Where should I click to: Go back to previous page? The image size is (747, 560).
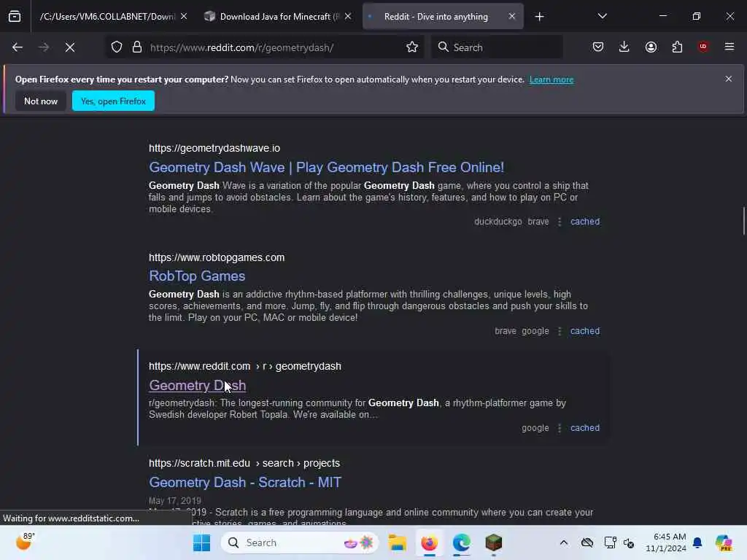click(x=18, y=47)
